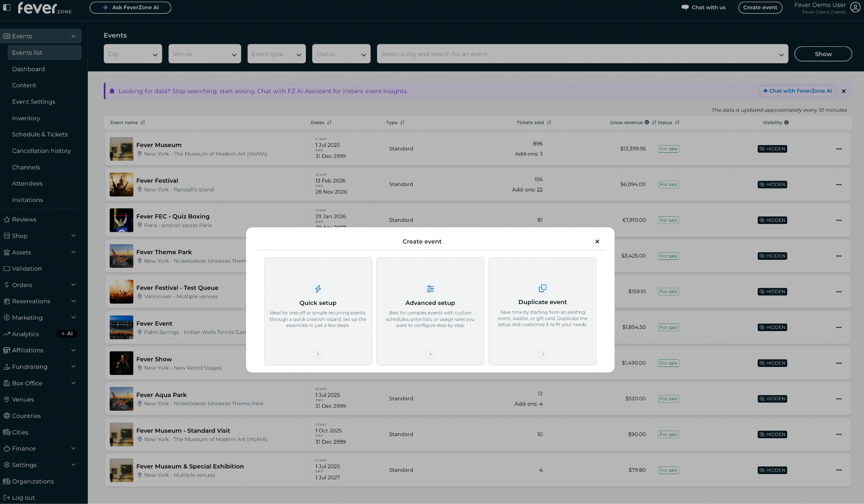Image resolution: width=864 pixels, height=504 pixels.
Task: Click Ask FeverZone AI button
Action: [x=130, y=8]
